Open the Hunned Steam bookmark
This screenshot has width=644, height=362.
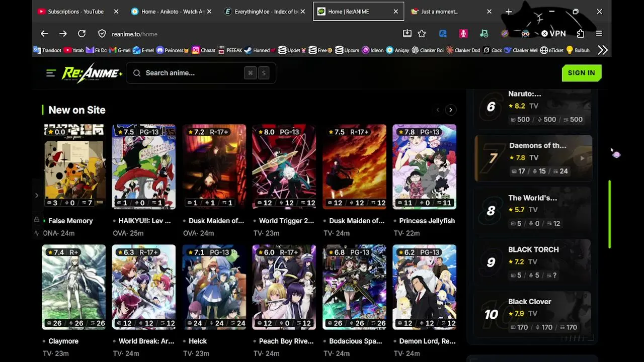260,50
